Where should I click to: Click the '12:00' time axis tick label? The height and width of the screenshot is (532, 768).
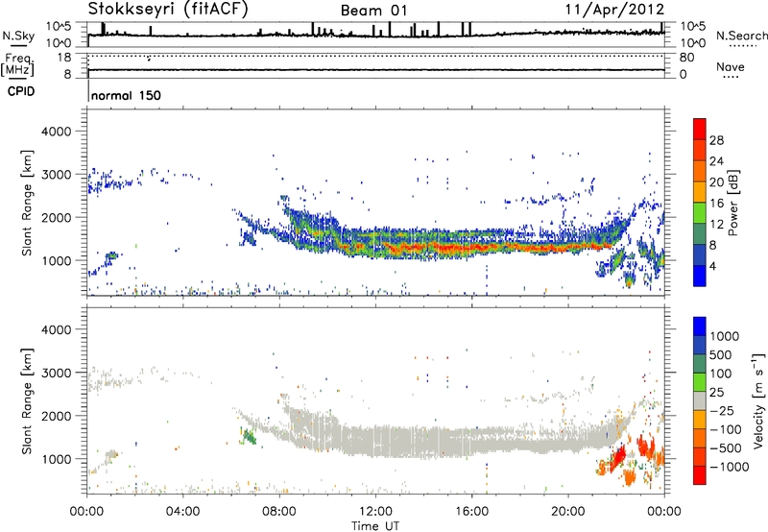coord(376,511)
